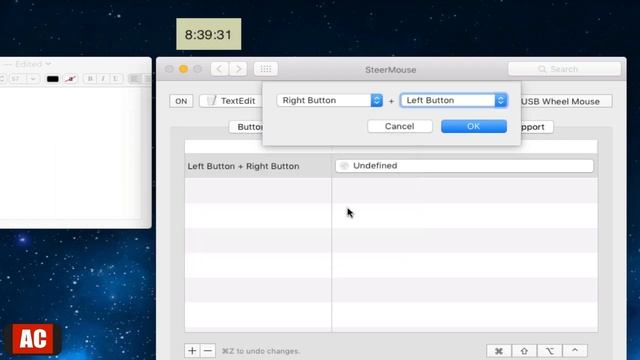
Task: Toggle underline in TextEdit window
Action: pos(116,78)
